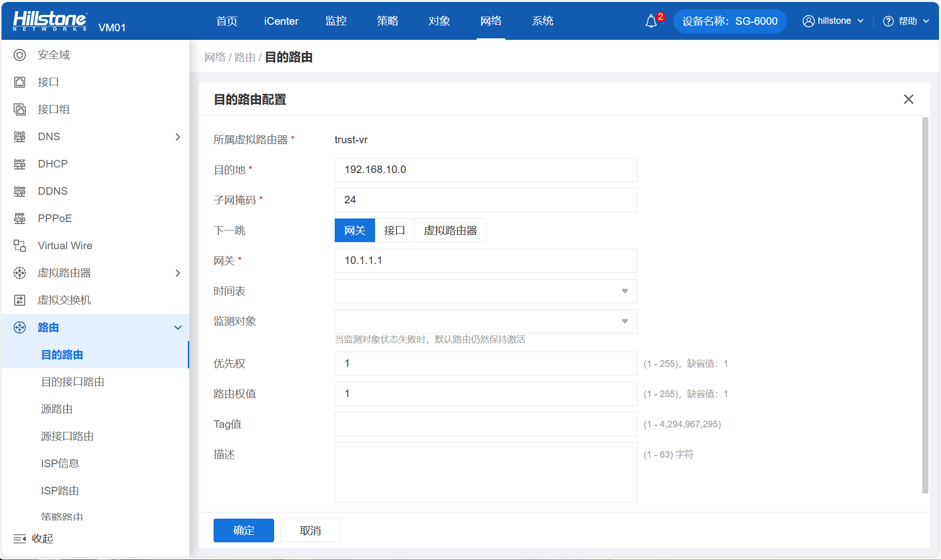Select 虚拟路由器 as next hop type
The image size is (941, 560).
450,231
